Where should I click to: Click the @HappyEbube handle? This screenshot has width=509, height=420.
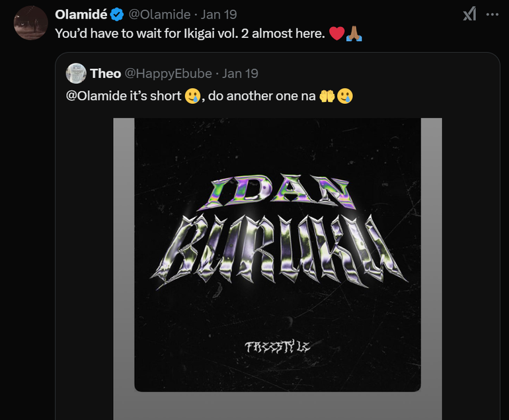(x=169, y=73)
